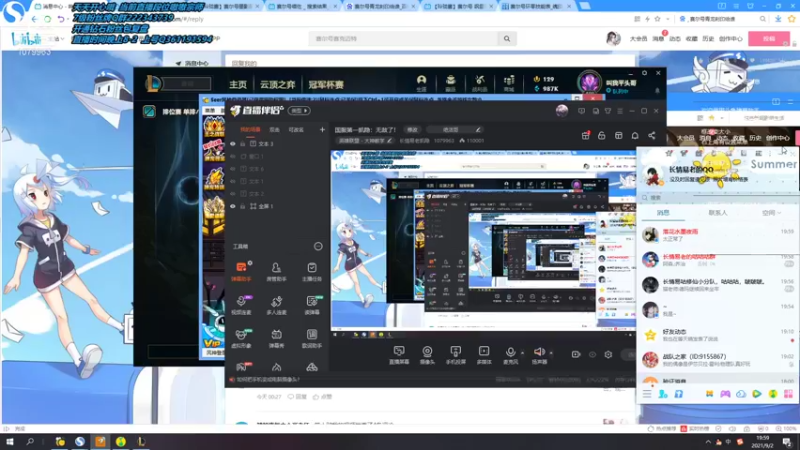Click Bilibili search input field

403,38
